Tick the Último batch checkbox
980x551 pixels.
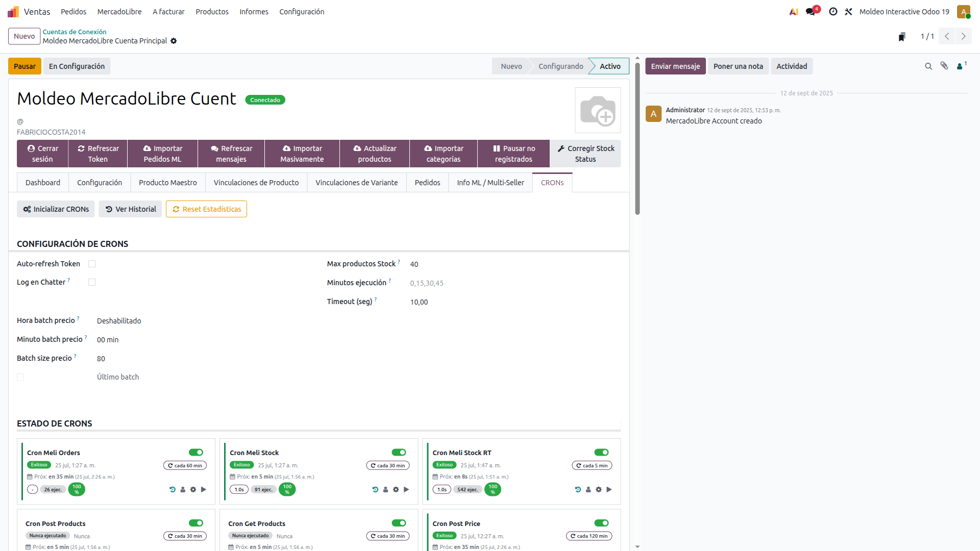[20, 377]
